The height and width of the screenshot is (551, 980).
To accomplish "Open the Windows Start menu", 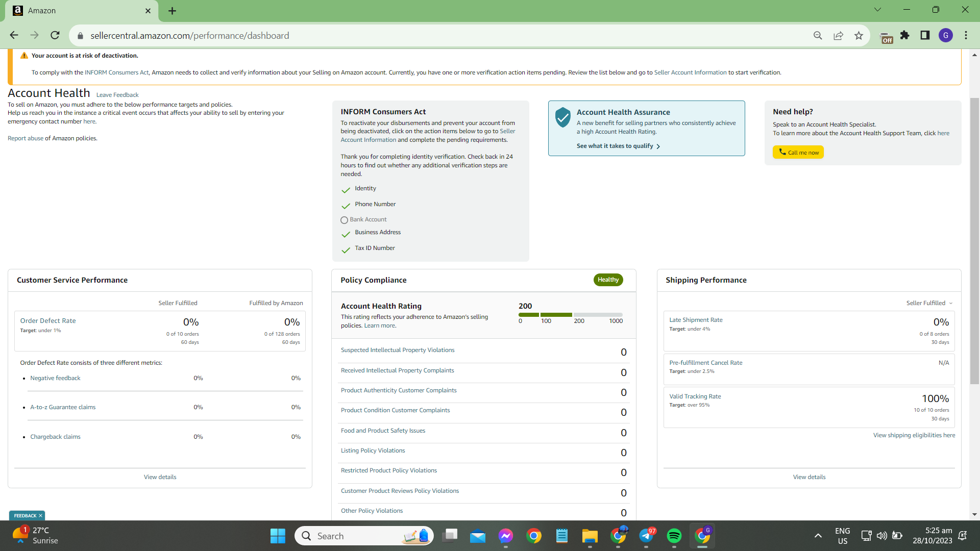I will pos(278,536).
